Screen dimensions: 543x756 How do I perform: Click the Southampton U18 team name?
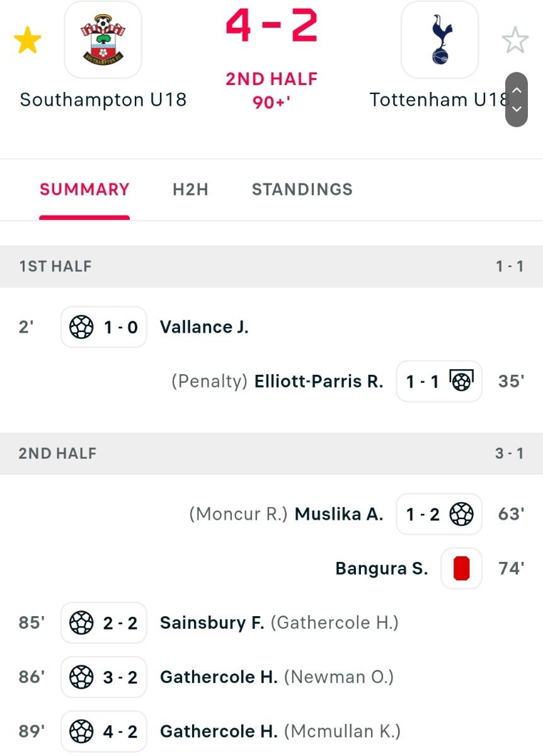(x=103, y=100)
